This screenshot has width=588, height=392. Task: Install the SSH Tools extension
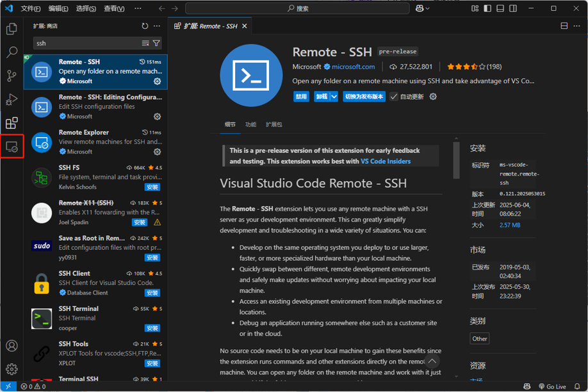(x=152, y=363)
